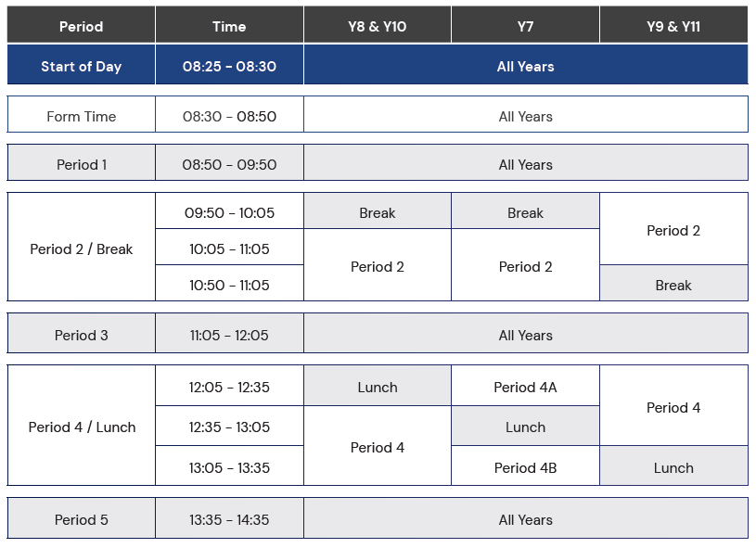Select the Period 5 row label

point(81,518)
